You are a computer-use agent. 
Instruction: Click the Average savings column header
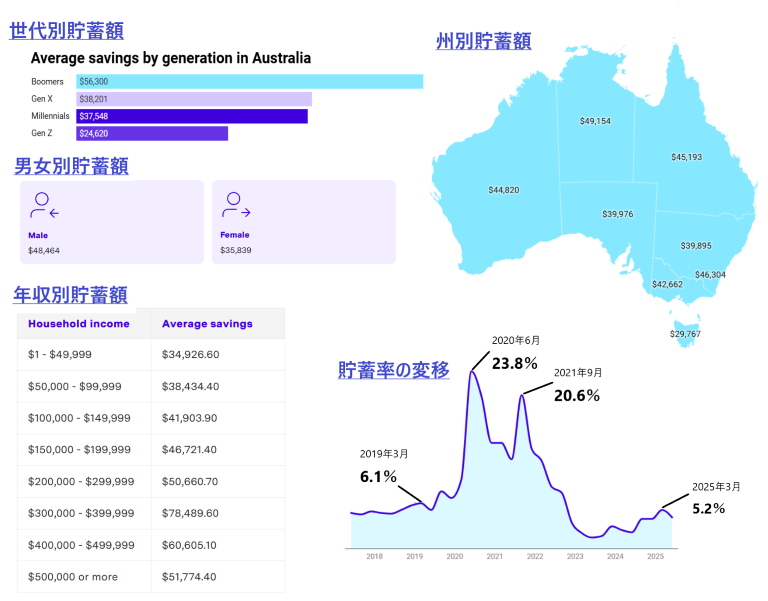207,324
